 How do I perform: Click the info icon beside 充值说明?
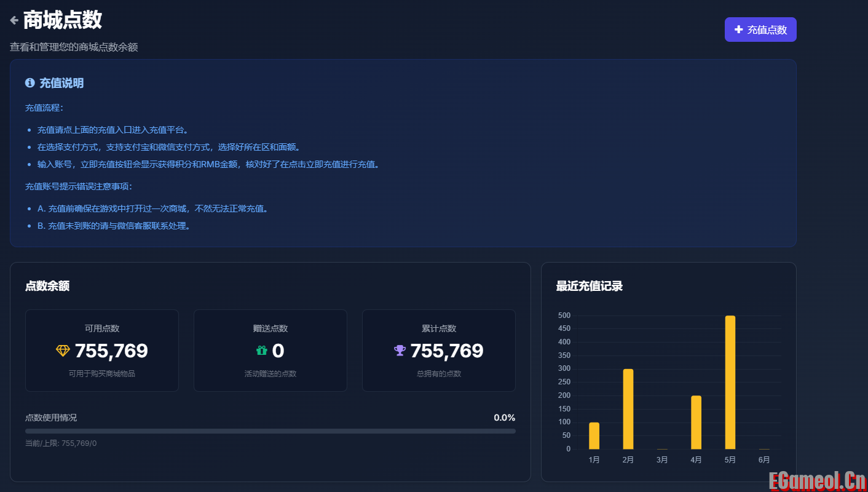tap(30, 83)
